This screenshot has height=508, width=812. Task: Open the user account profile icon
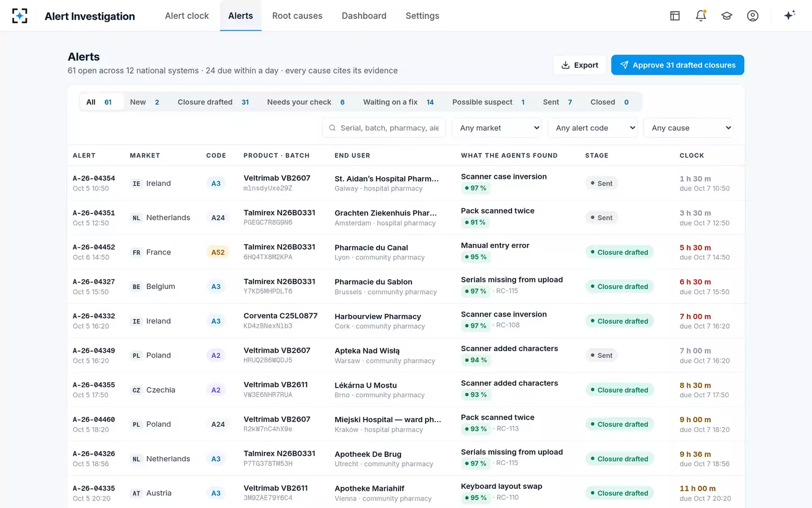752,16
